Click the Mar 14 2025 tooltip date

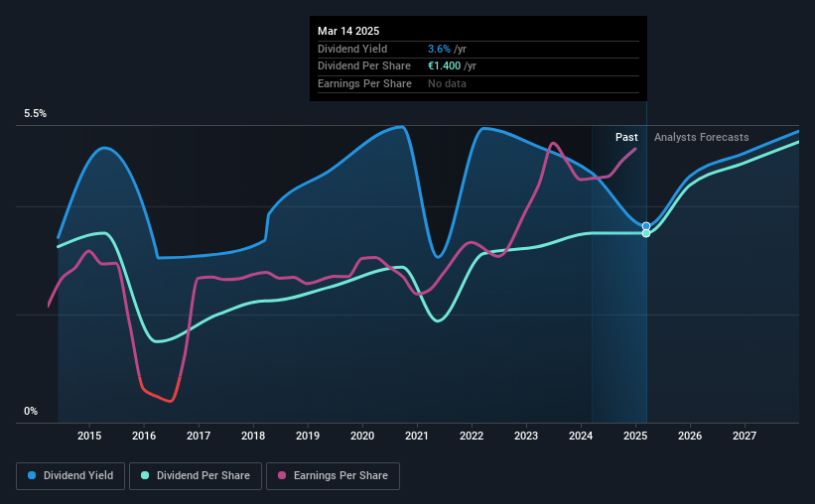point(348,31)
